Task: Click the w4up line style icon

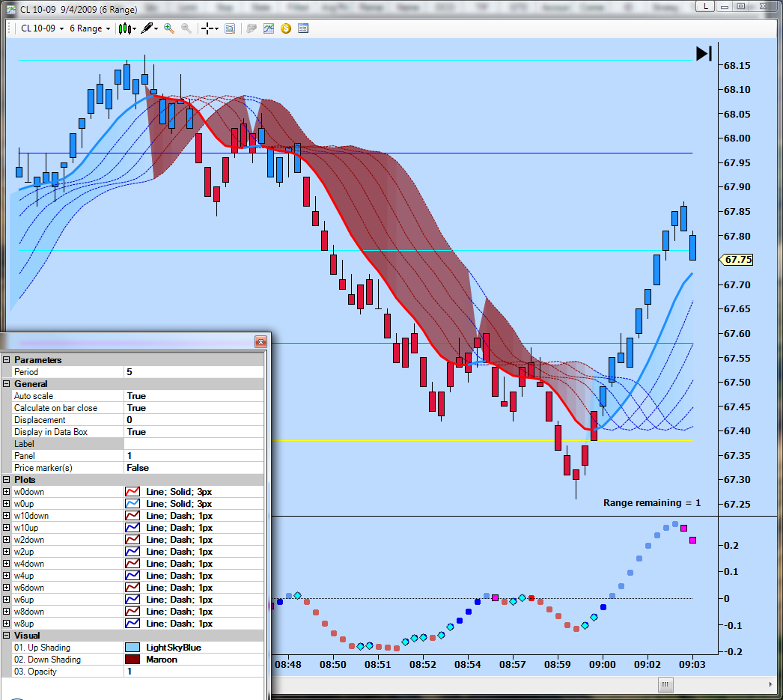Action: point(132,576)
